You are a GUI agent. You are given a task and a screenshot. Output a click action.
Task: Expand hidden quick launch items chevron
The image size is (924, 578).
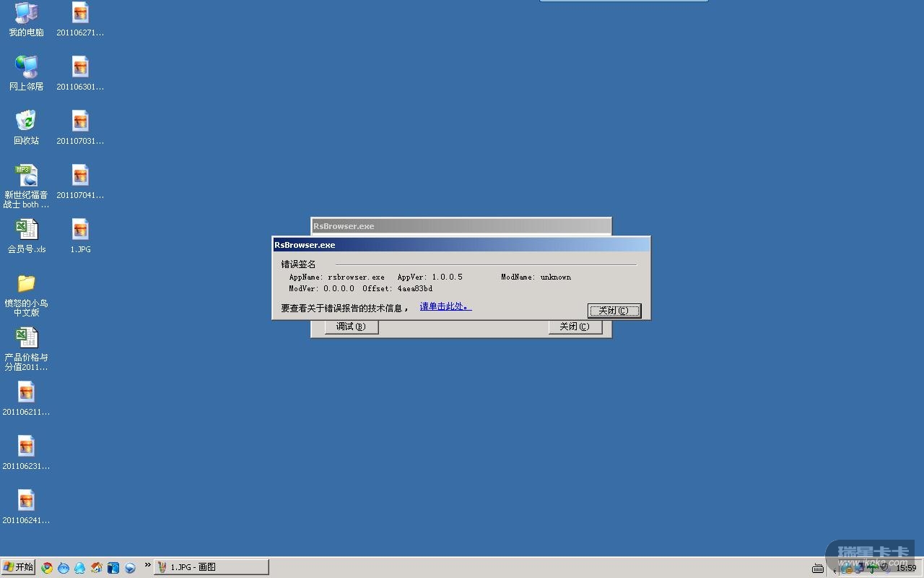[x=148, y=565]
